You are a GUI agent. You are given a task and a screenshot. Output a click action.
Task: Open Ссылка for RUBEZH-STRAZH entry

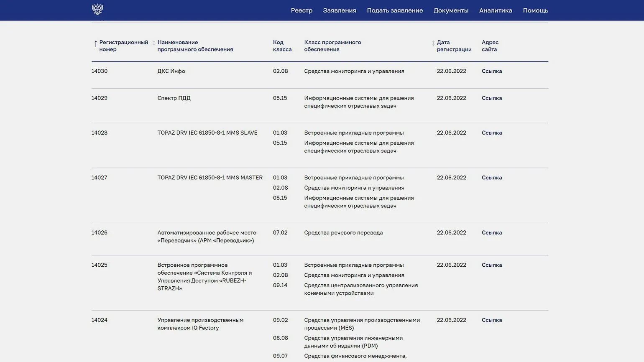492,265
